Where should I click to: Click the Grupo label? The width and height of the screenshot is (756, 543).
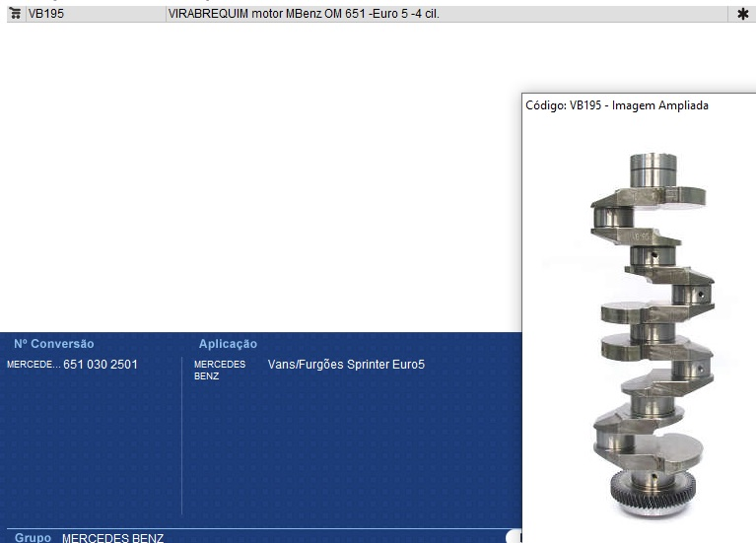[x=33, y=538]
